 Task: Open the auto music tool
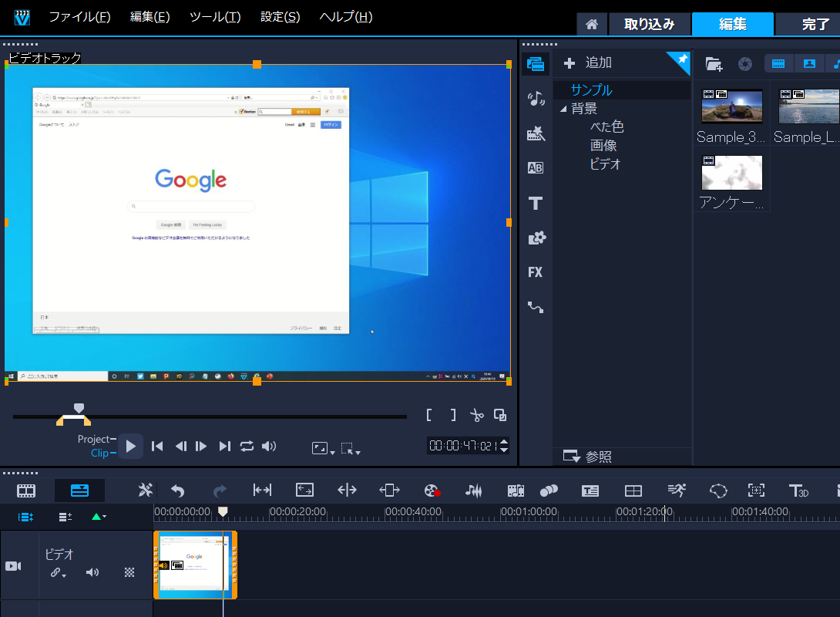tap(516, 491)
